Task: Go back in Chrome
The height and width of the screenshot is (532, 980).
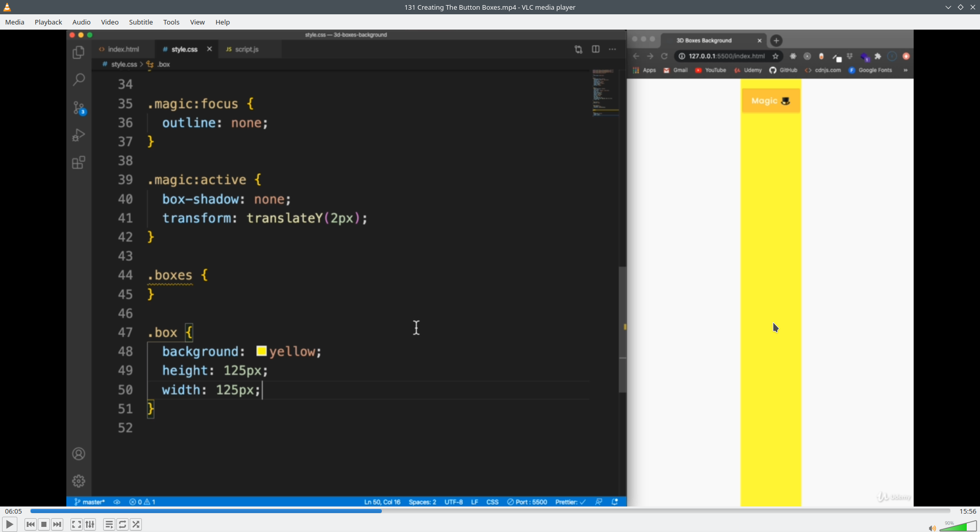Action: [x=636, y=56]
